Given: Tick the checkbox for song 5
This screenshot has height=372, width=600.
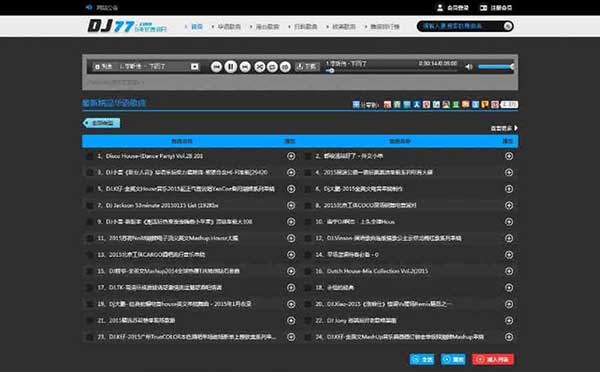Looking at the screenshot, I should pyautogui.click(x=90, y=189).
